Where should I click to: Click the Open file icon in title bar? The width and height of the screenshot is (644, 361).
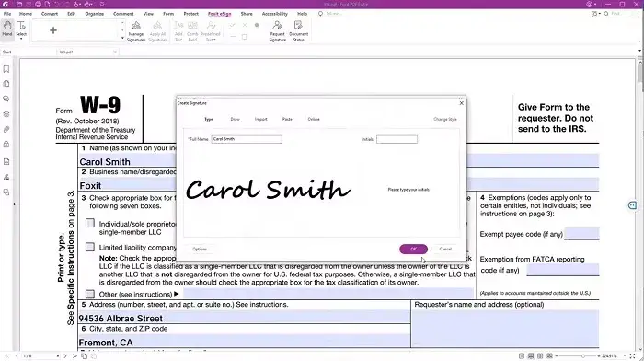coord(19,4)
